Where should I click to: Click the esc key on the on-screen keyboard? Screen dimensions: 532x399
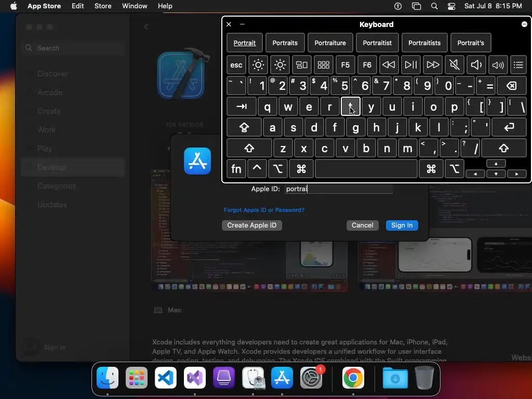[236, 65]
